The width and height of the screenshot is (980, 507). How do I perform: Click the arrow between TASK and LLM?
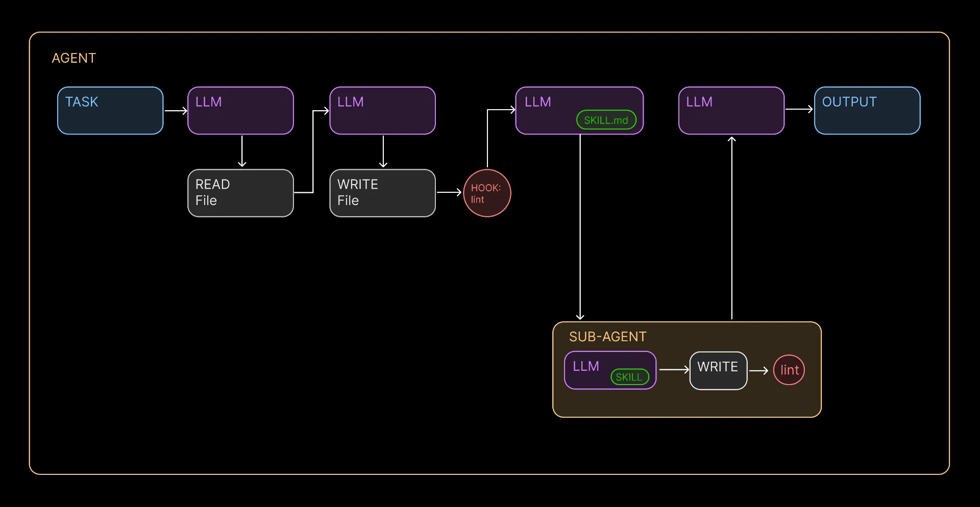[x=176, y=110]
